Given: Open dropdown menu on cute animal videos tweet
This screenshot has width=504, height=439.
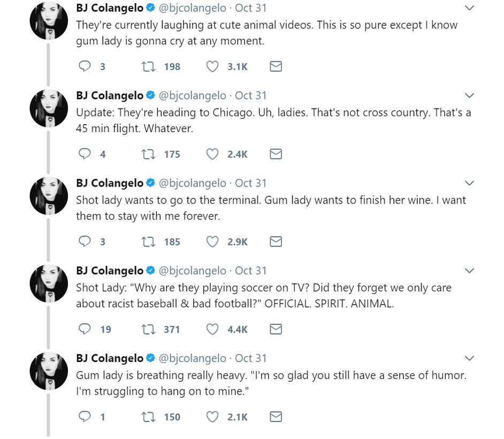Looking at the screenshot, I should tap(469, 8).
